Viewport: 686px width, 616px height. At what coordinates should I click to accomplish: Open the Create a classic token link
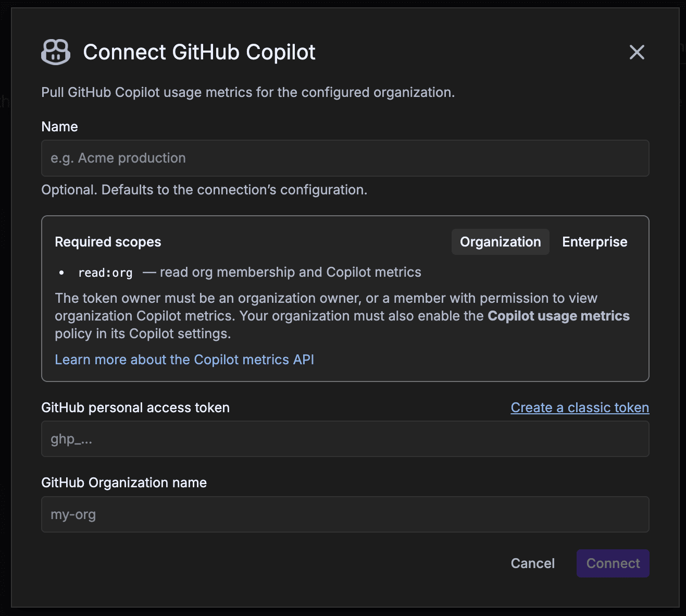(580, 408)
